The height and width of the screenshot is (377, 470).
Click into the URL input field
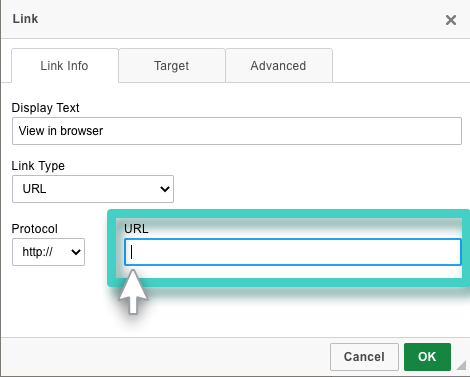(x=293, y=252)
